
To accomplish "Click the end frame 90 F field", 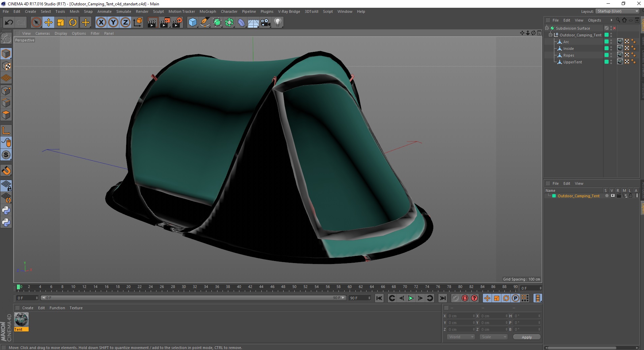I will (x=360, y=298).
